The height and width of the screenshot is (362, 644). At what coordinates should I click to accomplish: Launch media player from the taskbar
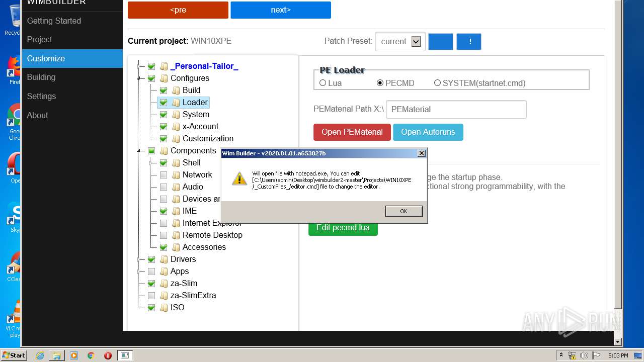[x=74, y=355]
